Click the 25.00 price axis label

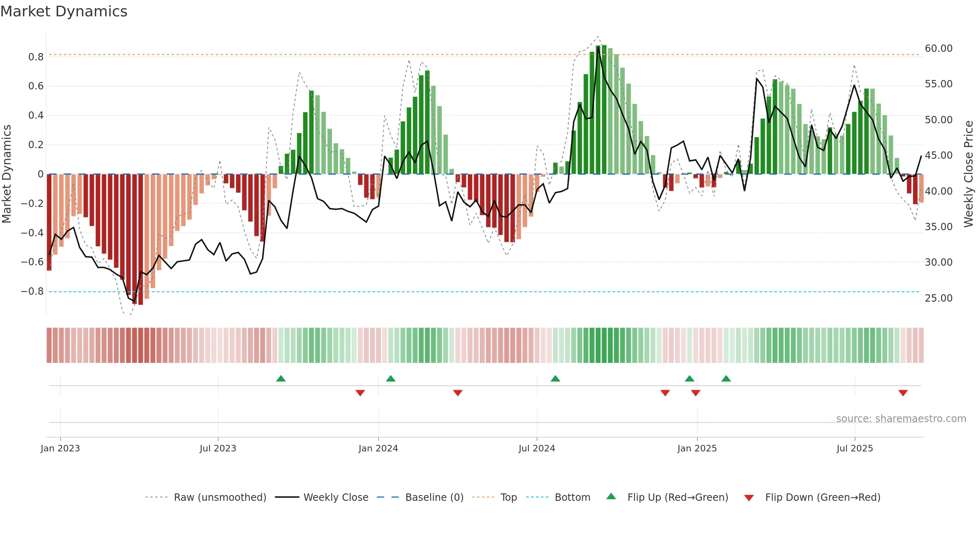[939, 298]
